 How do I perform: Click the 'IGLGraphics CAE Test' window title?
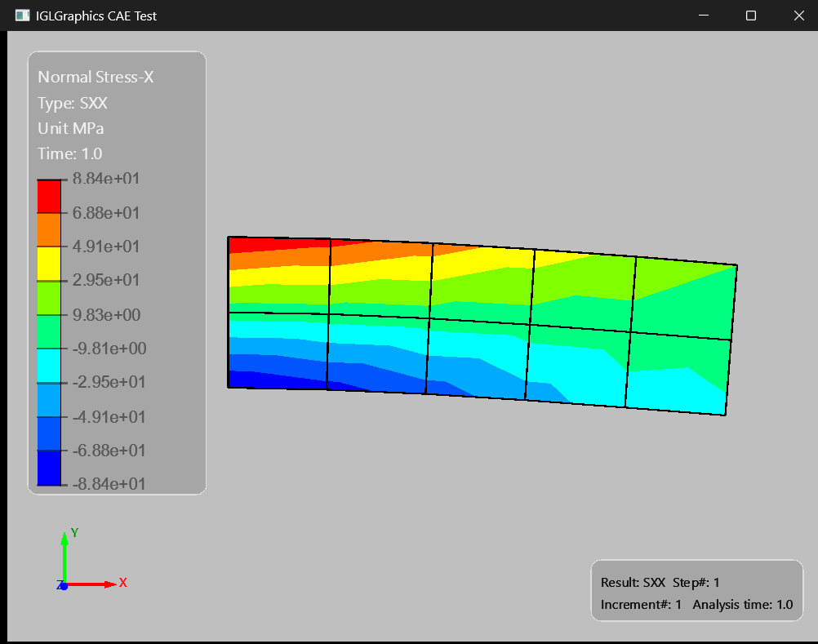coord(96,16)
